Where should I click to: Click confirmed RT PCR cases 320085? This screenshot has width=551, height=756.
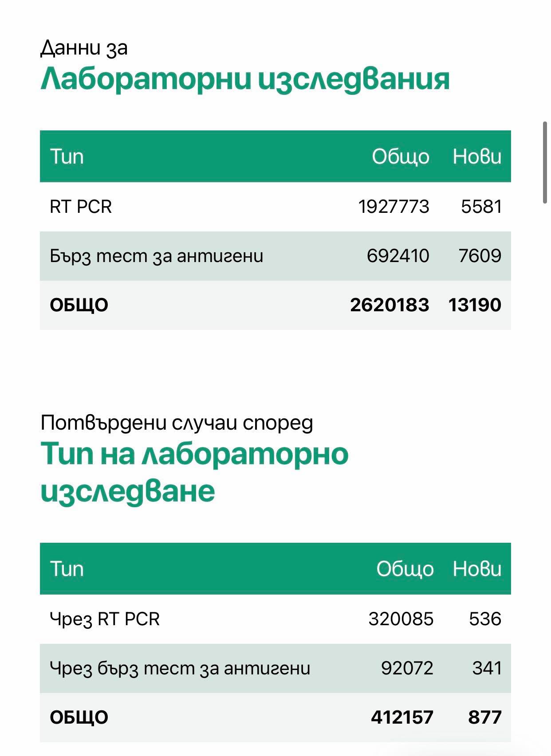401,619
